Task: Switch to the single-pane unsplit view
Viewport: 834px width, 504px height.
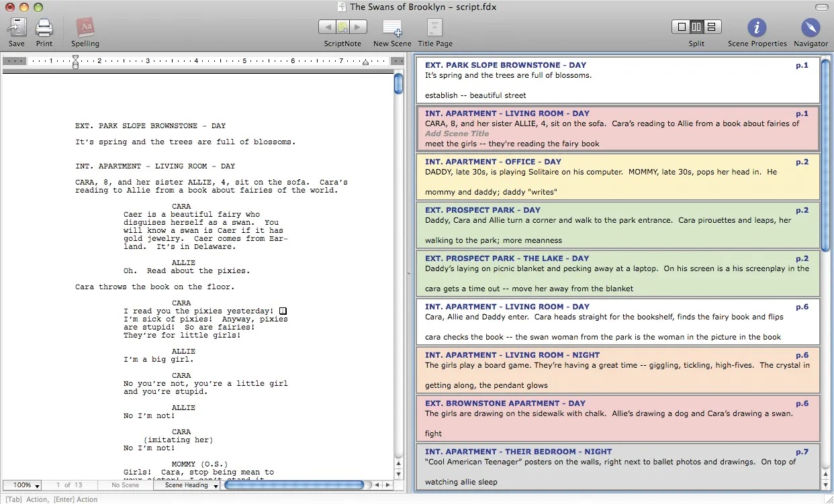Action: pos(681,27)
